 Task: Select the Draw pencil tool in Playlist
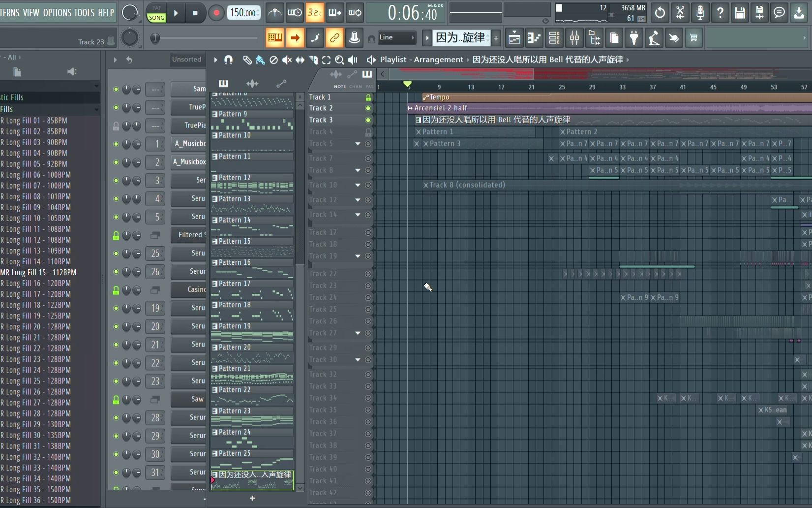(247, 60)
